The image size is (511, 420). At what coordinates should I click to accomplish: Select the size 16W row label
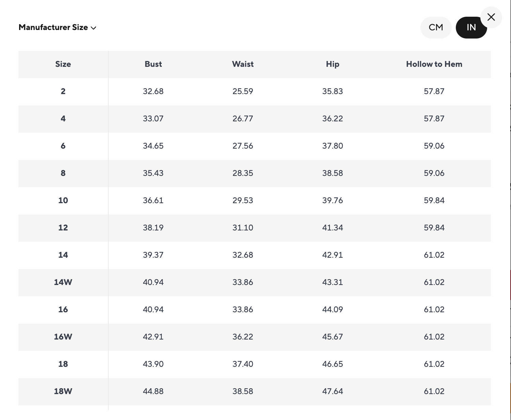click(63, 337)
